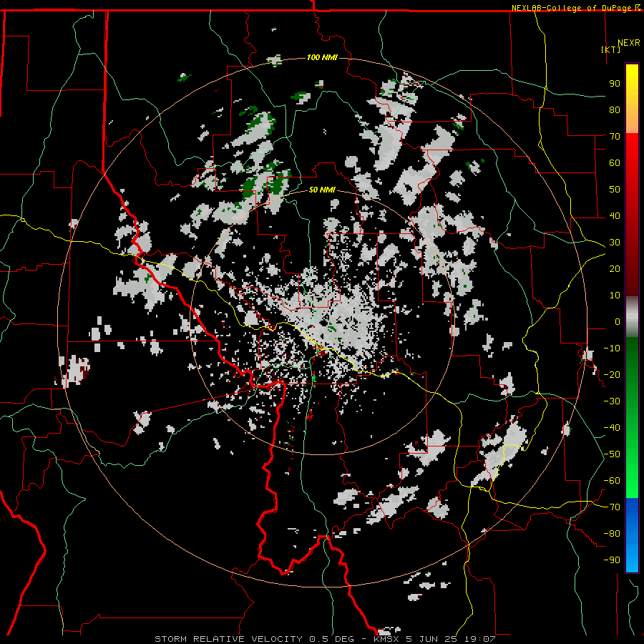This screenshot has width=644, height=644.
Task: Click the "10" value on velocity scale
Action: 615,296
